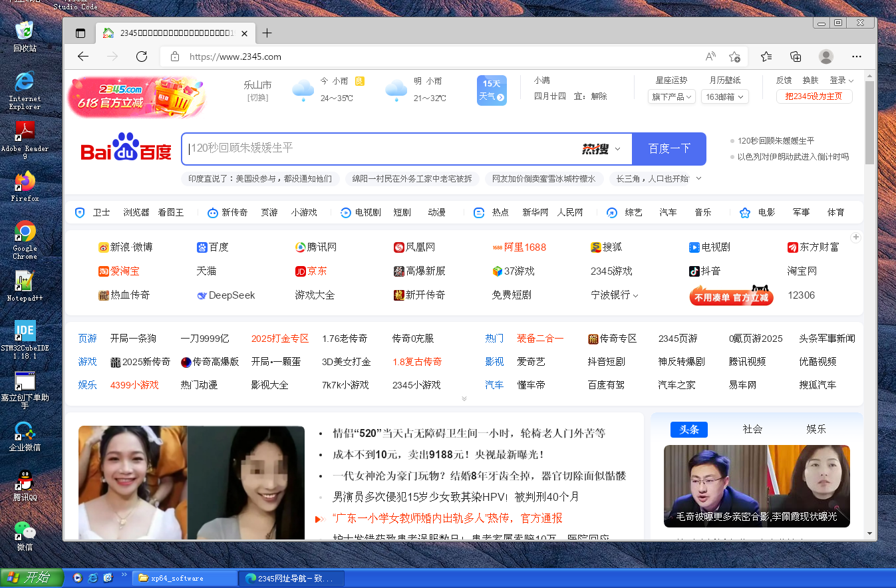This screenshot has width=896, height=588.
Task: Click the 切换 city link
Action: coord(257,98)
